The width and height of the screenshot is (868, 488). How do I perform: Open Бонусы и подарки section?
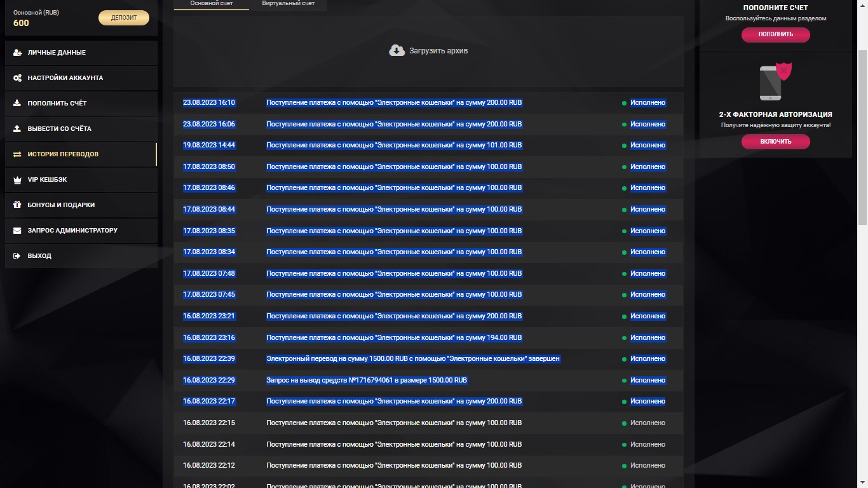point(81,205)
